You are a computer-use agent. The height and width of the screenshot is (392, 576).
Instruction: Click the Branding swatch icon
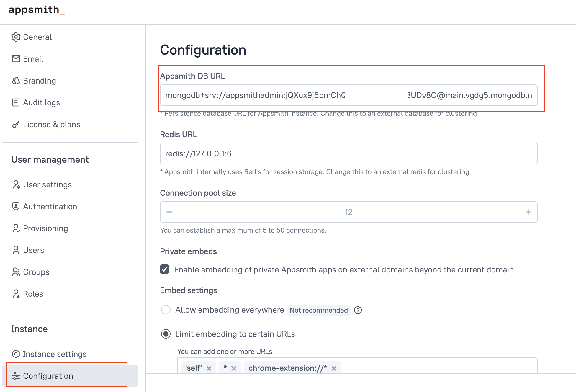point(16,81)
